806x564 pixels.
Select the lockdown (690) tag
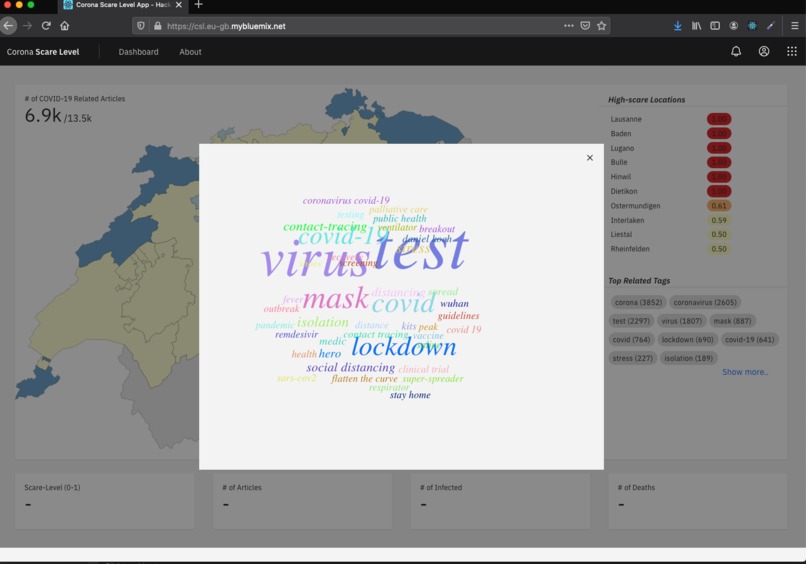(687, 339)
